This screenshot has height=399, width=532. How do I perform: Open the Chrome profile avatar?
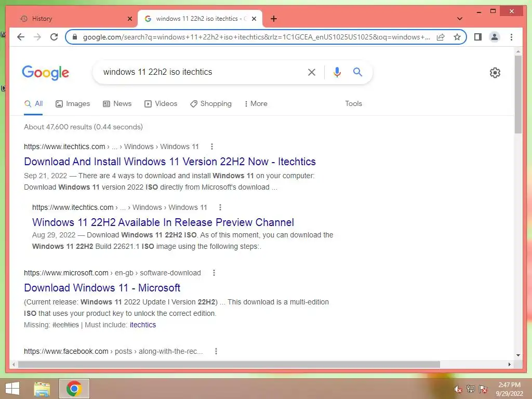click(495, 37)
